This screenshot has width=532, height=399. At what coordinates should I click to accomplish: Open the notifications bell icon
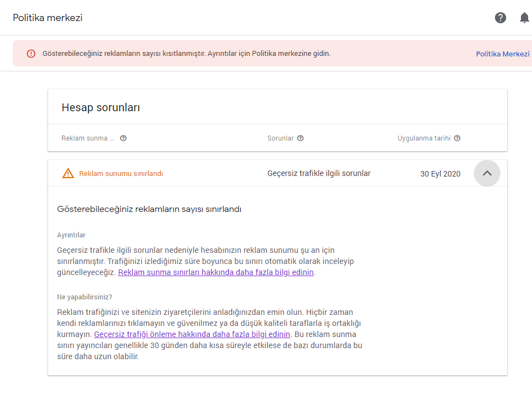click(x=524, y=18)
